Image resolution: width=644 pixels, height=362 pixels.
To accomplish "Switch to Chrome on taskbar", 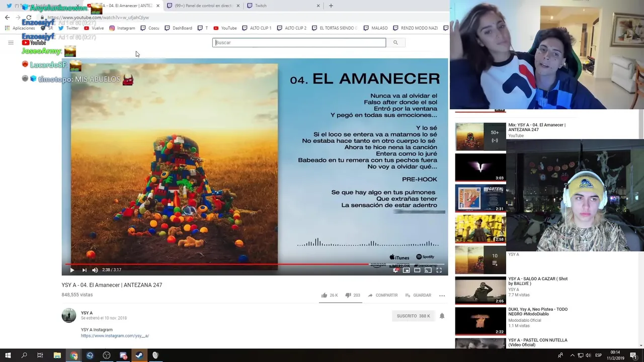I will 73,355.
